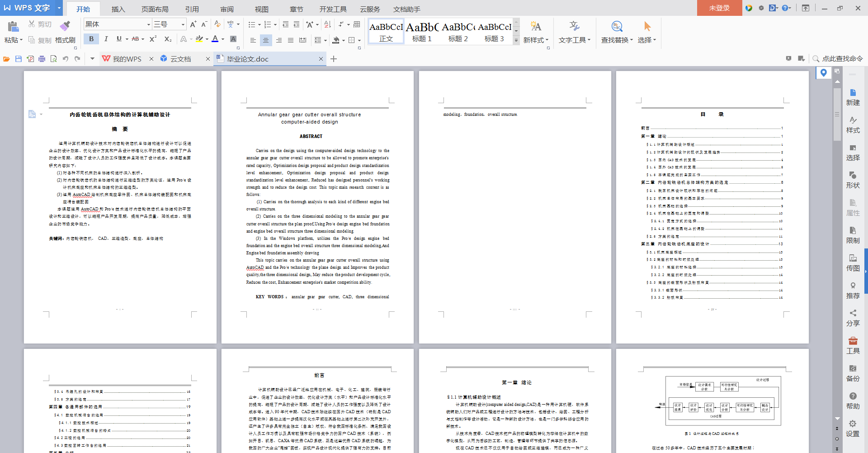Click the location marker icon above the scrollbar

point(823,72)
